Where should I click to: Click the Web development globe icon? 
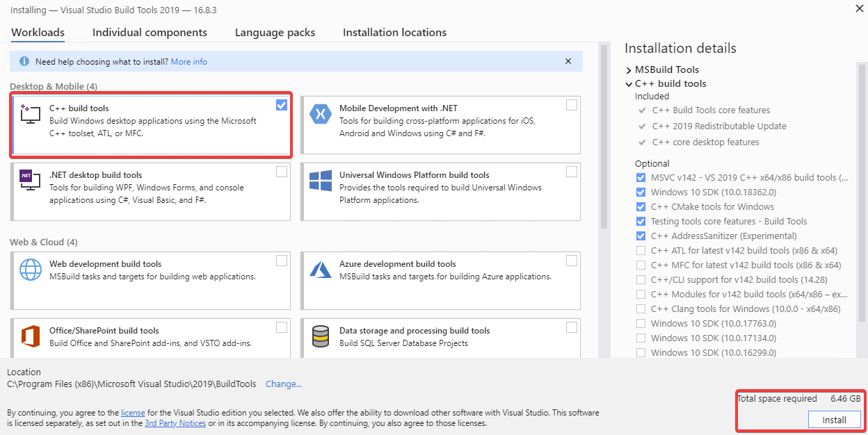coord(30,270)
